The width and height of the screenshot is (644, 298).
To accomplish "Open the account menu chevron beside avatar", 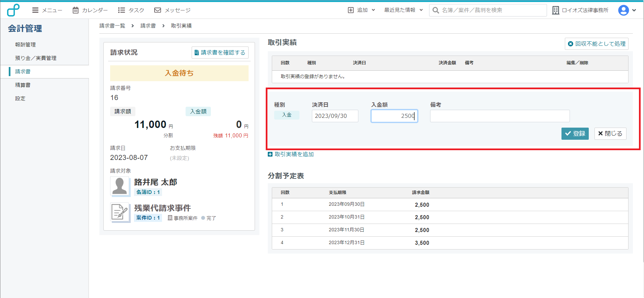I will pos(634,10).
